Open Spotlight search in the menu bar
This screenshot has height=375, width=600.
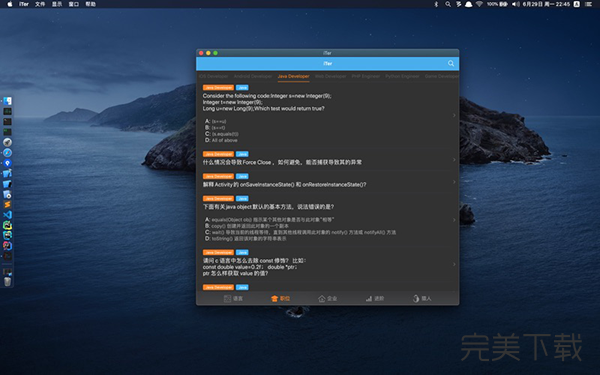click(448, 4)
